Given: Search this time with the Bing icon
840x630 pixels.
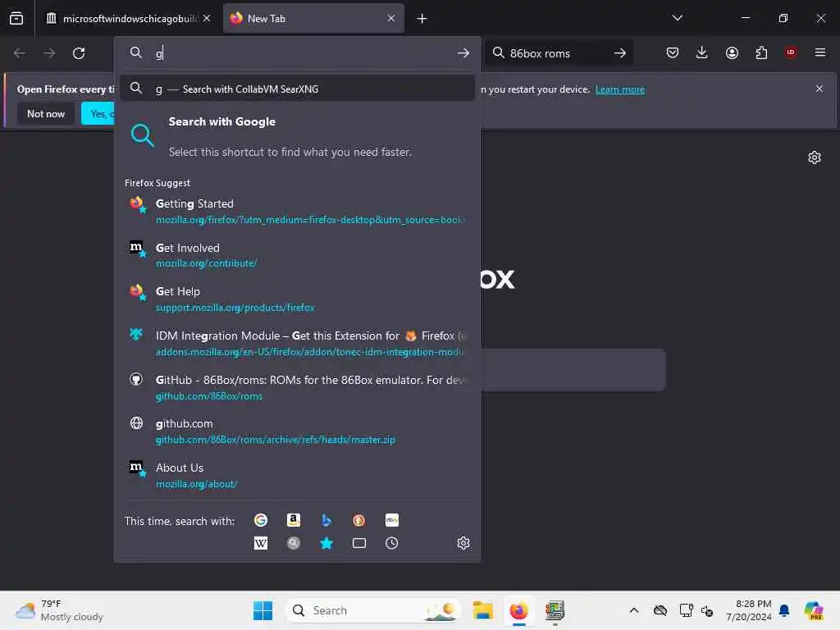Looking at the screenshot, I should click(326, 520).
